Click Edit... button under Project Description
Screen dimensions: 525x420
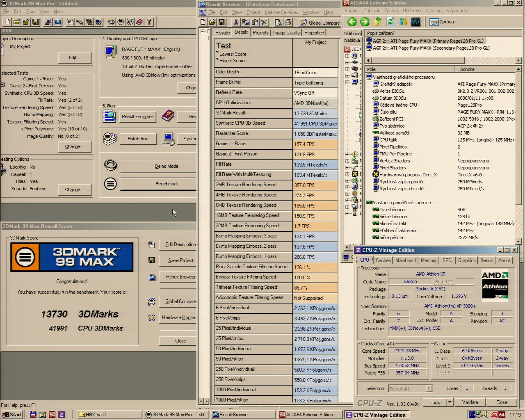click(74, 57)
